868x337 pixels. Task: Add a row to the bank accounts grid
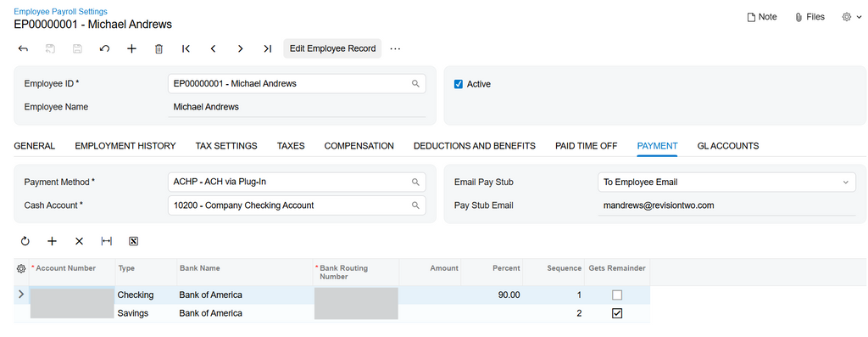click(52, 241)
